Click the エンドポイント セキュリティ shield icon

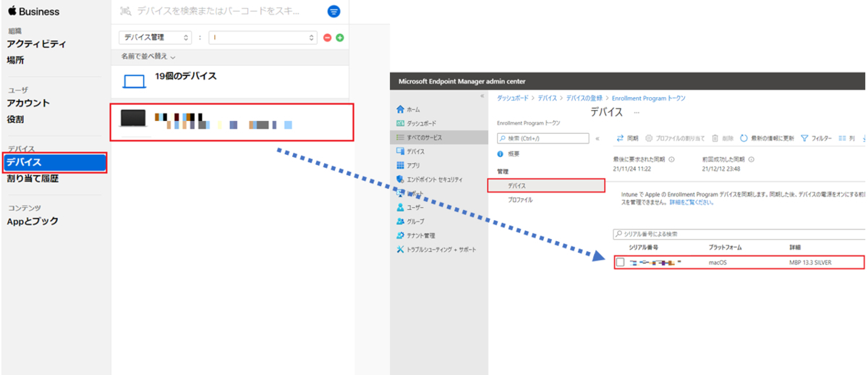(x=401, y=179)
